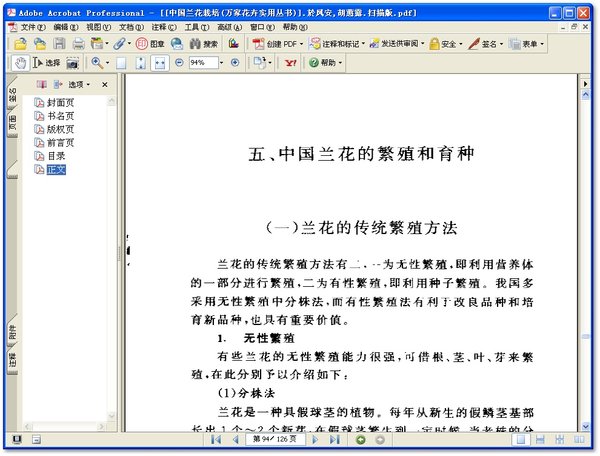Open attach file dropdown arrow
Viewport: 600px width, 456px height.
point(129,44)
